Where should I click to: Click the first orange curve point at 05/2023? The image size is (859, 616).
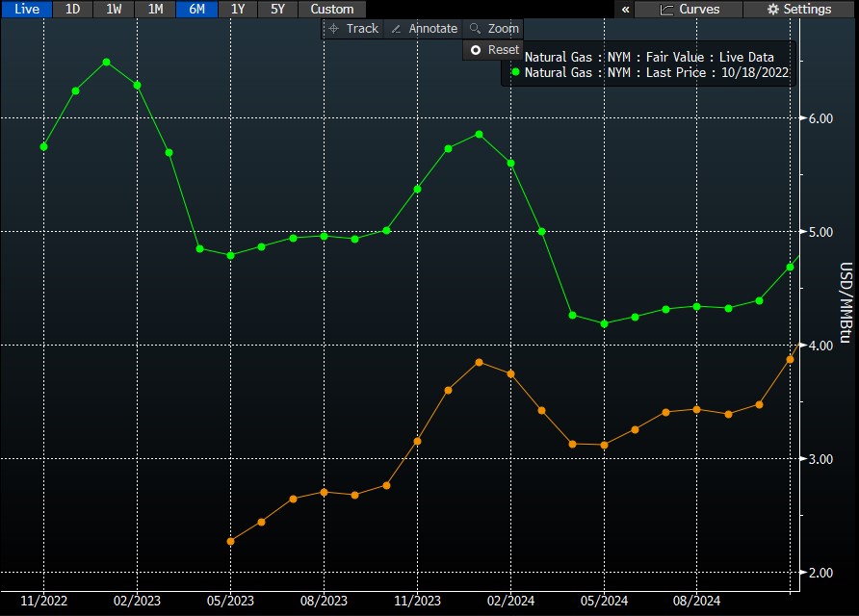230,541
